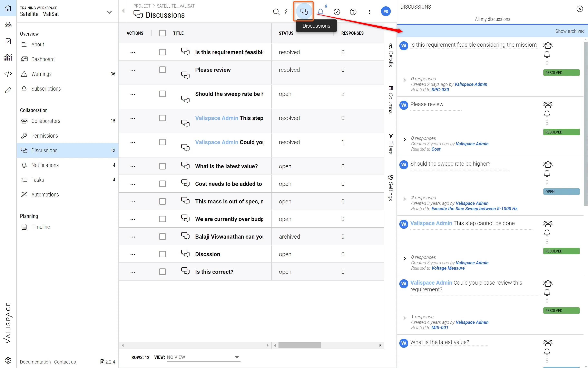Open the Voltage Measure related link
Screen dimensions: 588x368
448,268
